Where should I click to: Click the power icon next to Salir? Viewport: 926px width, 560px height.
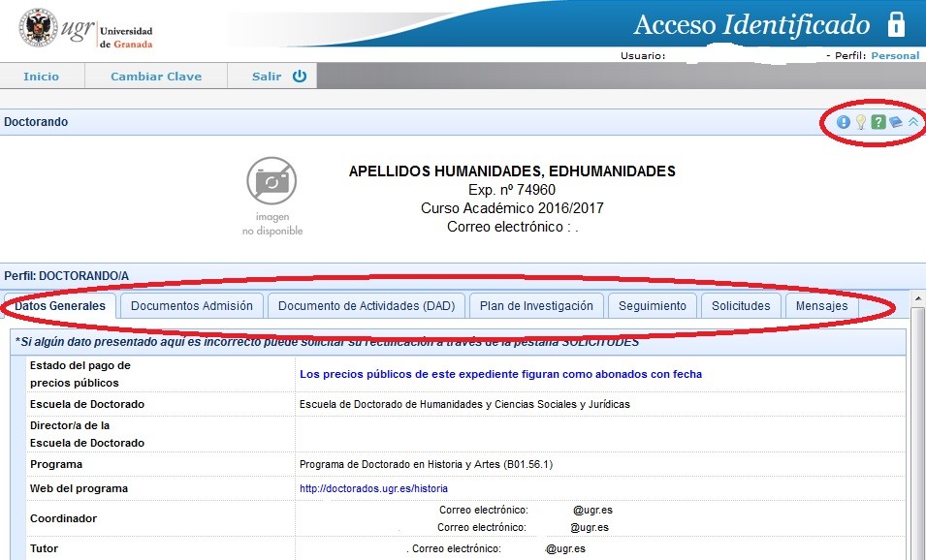point(299,77)
